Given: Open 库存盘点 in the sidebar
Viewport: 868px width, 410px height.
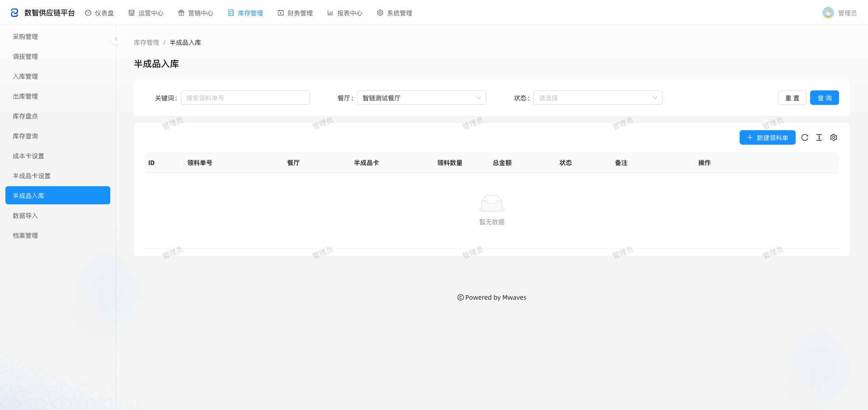Looking at the screenshot, I should (58, 116).
